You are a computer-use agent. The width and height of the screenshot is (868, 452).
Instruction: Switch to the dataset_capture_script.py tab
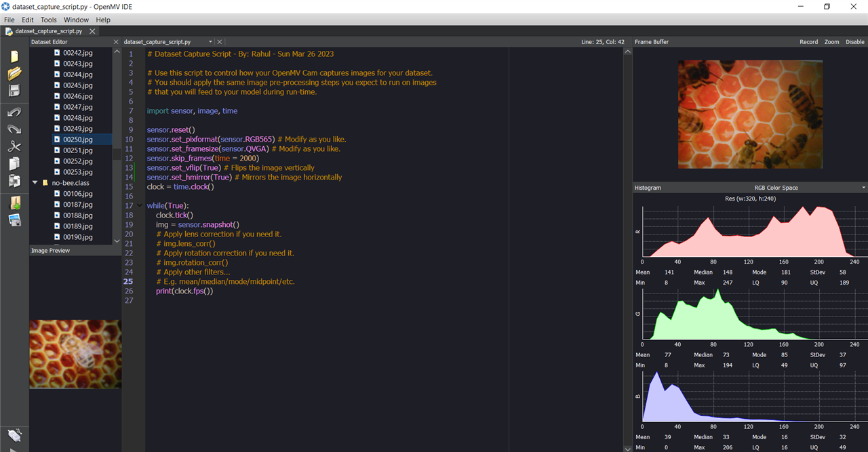(48, 31)
